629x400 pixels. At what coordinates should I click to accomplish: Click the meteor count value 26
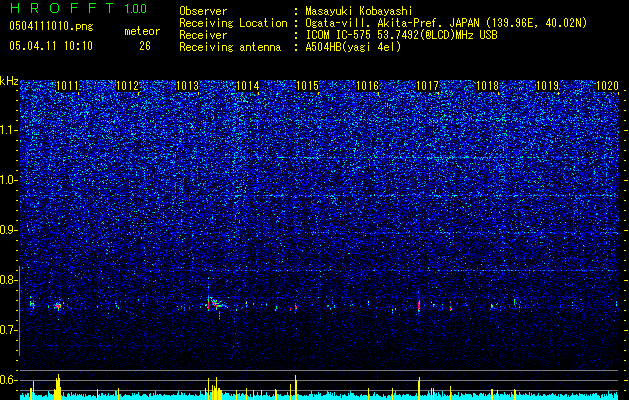(145, 46)
